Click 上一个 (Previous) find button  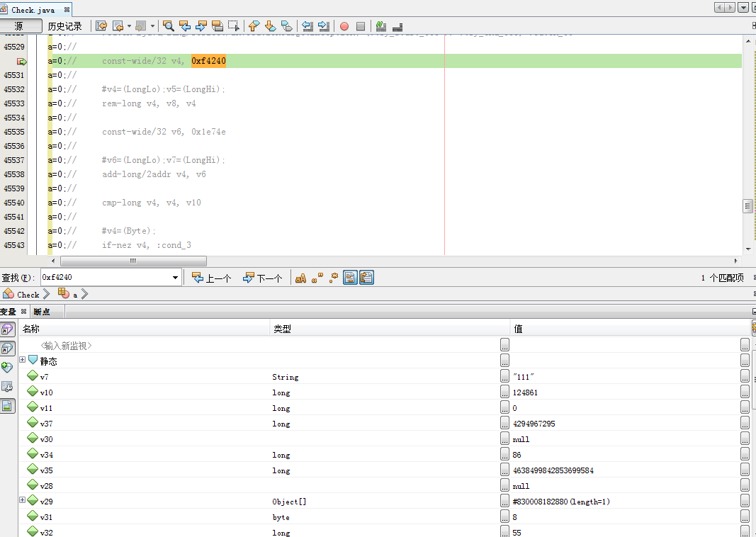[x=212, y=278]
